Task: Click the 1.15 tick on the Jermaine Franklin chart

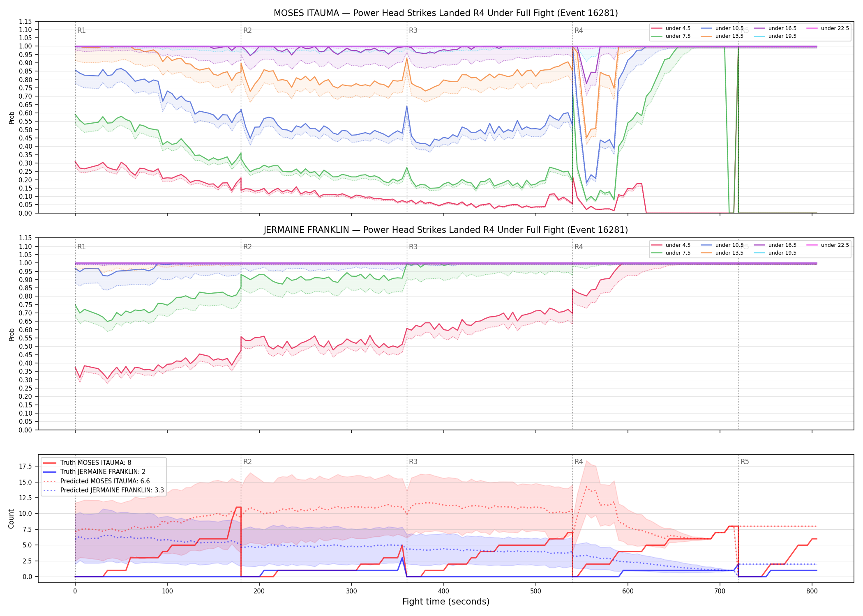Action: 25,238
